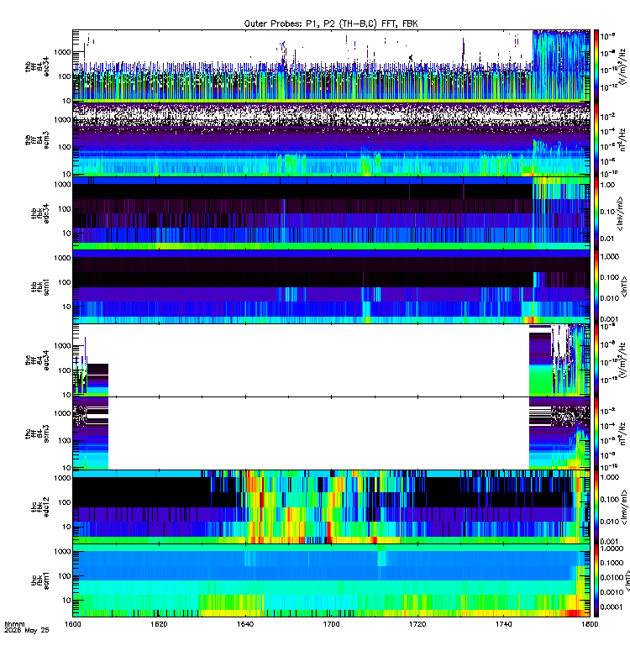
Task: Click the "10" y-axis tick of the thb edc34 panel
Action: (x=67, y=234)
